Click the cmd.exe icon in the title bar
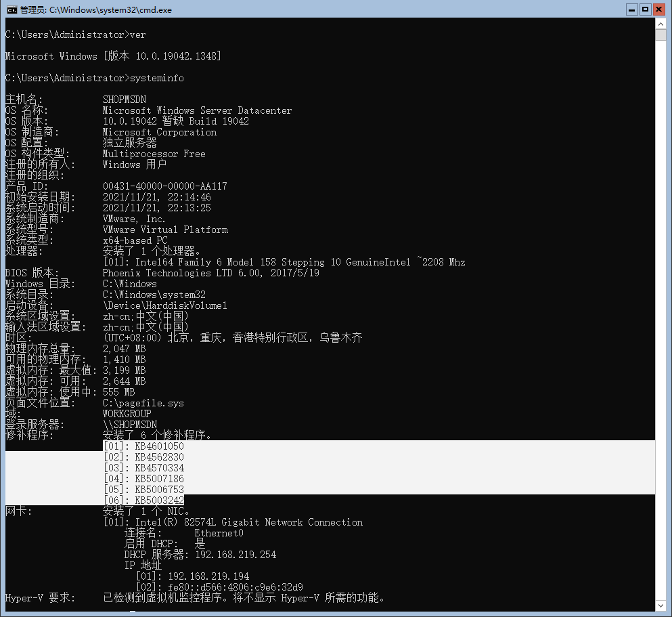Screen dimensions: 672x617 tap(12, 10)
